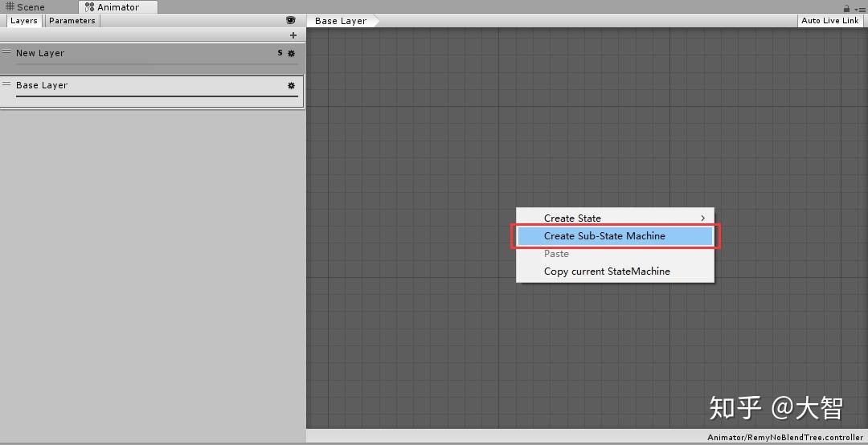Choose Create Sub-State Machine menu item

[615, 236]
